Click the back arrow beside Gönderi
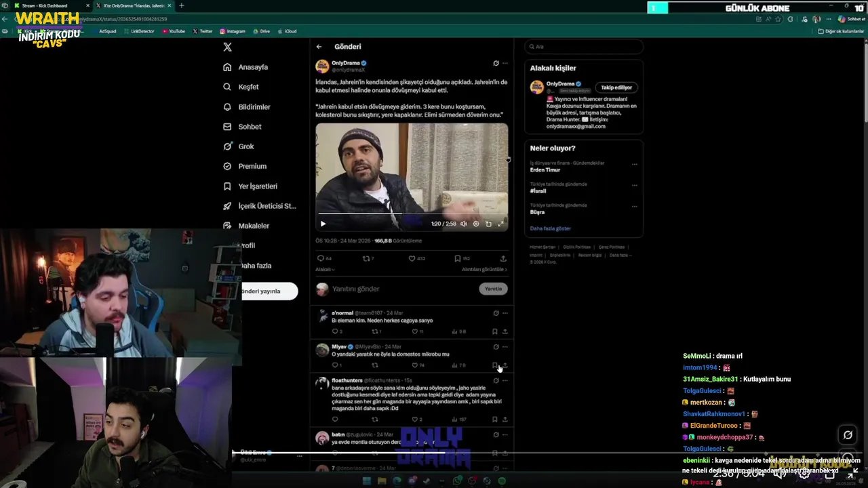Image resolution: width=868 pixels, height=488 pixels. (319, 47)
